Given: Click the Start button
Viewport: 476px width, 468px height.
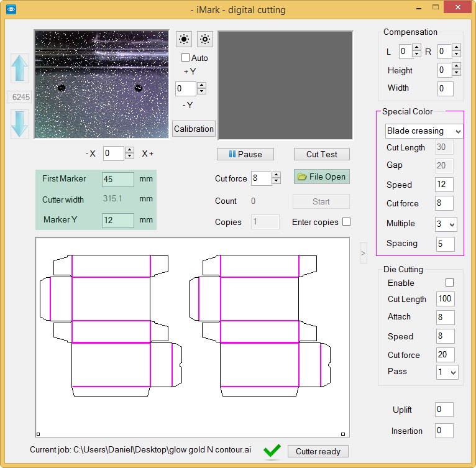Looking at the screenshot, I should point(321,201).
